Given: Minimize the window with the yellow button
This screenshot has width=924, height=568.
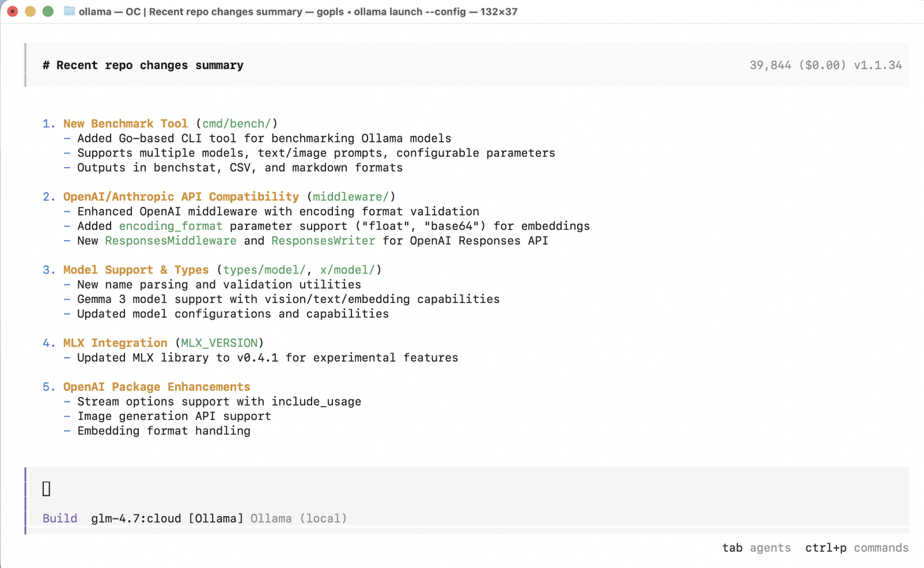Looking at the screenshot, I should point(31,12).
